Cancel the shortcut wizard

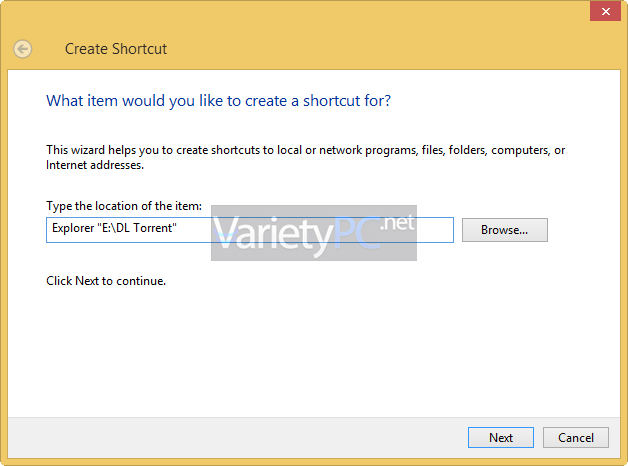pyautogui.click(x=576, y=437)
